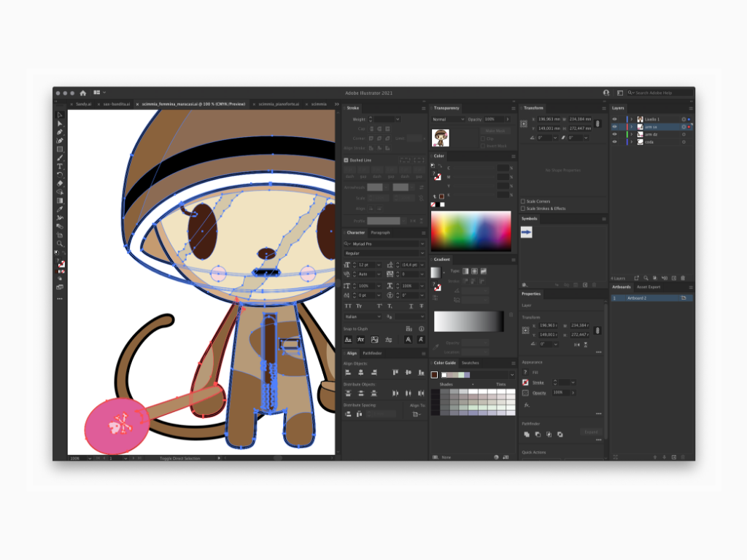The height and width of the screenshot is (560, 747).
Task: Hide the coda layer
Action: point(614,142)
